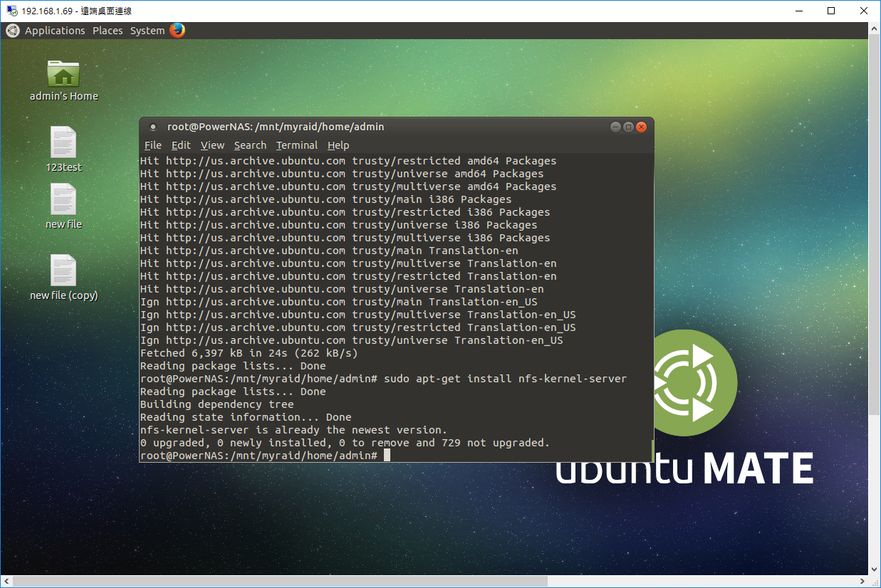The height and width of the screenshot is (588, 881).
Task: Click the scroll right arrow at bottom
Action: point(862,582)
